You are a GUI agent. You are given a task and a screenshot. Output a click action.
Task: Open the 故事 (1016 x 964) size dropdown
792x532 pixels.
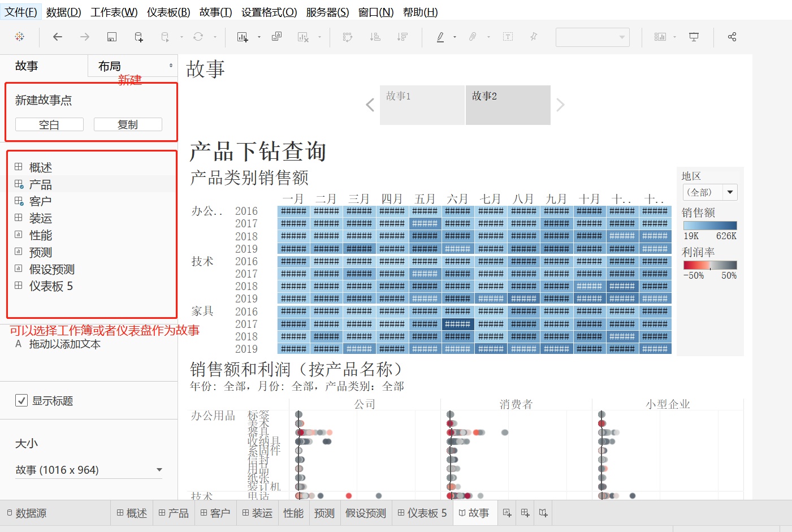[x=159, y=469]
